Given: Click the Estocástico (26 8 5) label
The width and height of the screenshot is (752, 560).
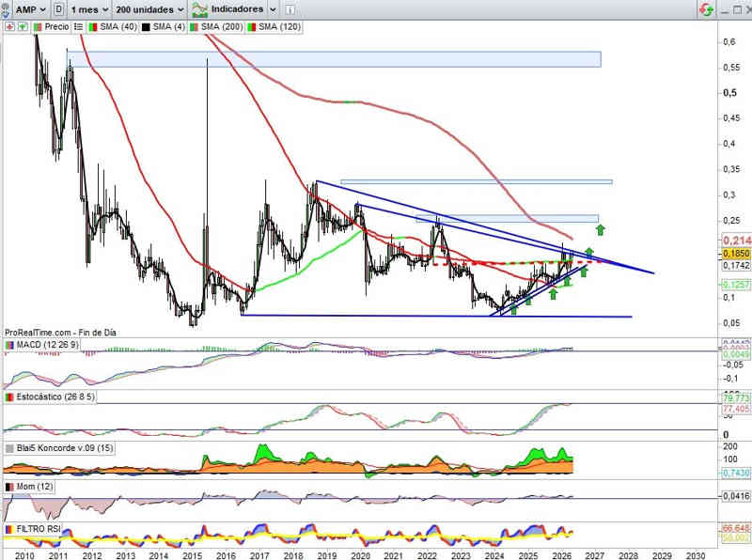Looking at the screenshot, I should click(55, 397).
